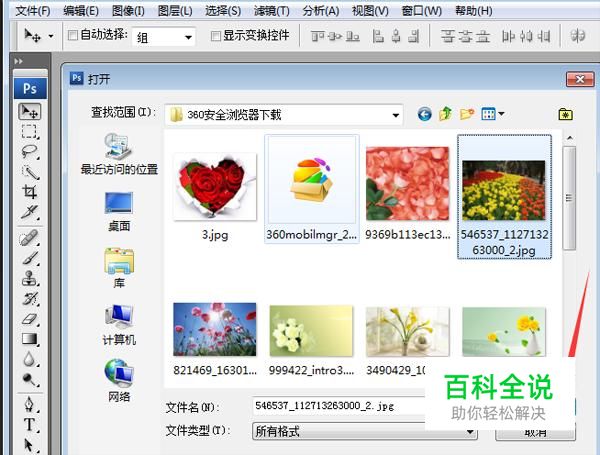Open the 编辑(E) menu
600x455 pixels.
pyautogui.click(x=81, y=11)
